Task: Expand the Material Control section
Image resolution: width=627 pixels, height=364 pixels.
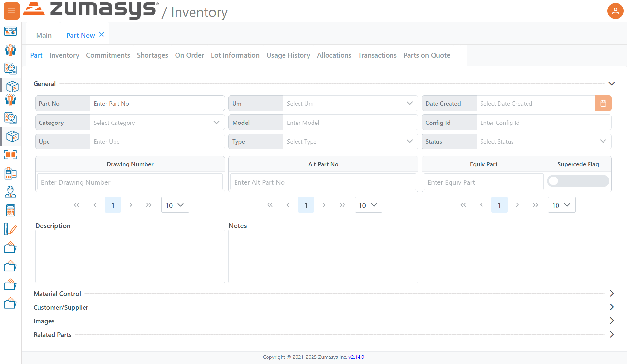Action: coord(612,293)
